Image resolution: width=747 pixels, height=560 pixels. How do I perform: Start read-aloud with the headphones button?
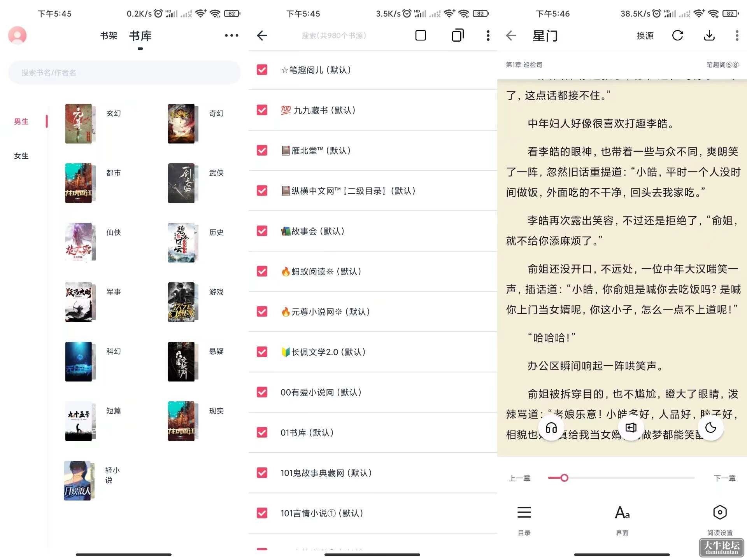click(x=551, y=428)
